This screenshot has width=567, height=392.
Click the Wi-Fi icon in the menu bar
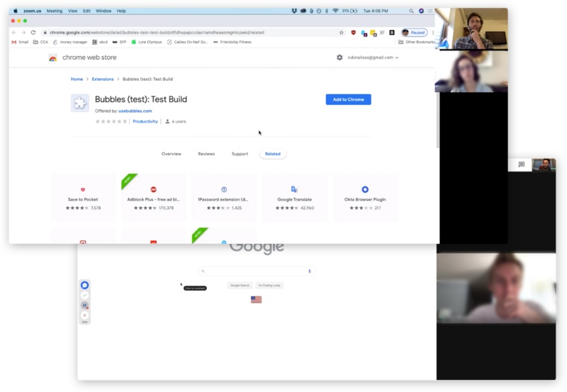pyautogui.click(x=335, y=11)
